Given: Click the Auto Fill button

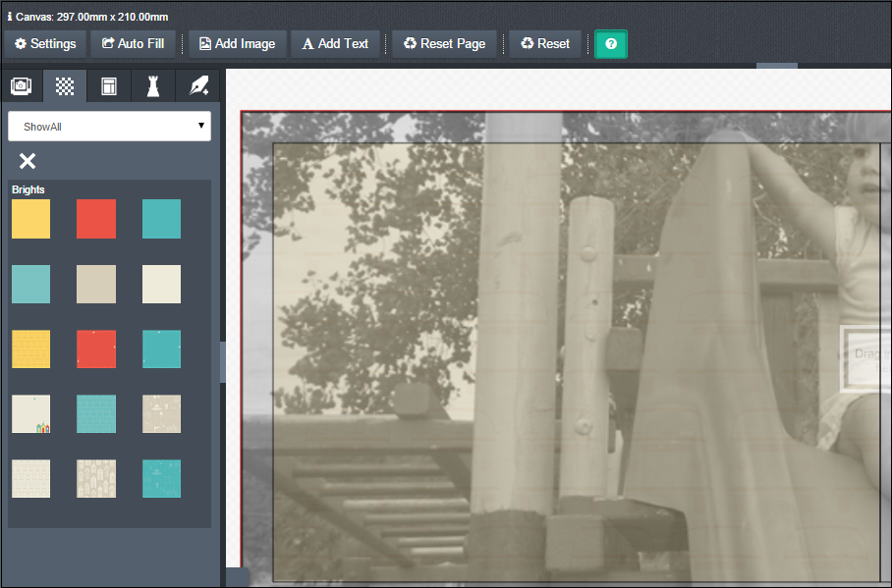Looking at the screenshot, I should [x=134, y=44].
